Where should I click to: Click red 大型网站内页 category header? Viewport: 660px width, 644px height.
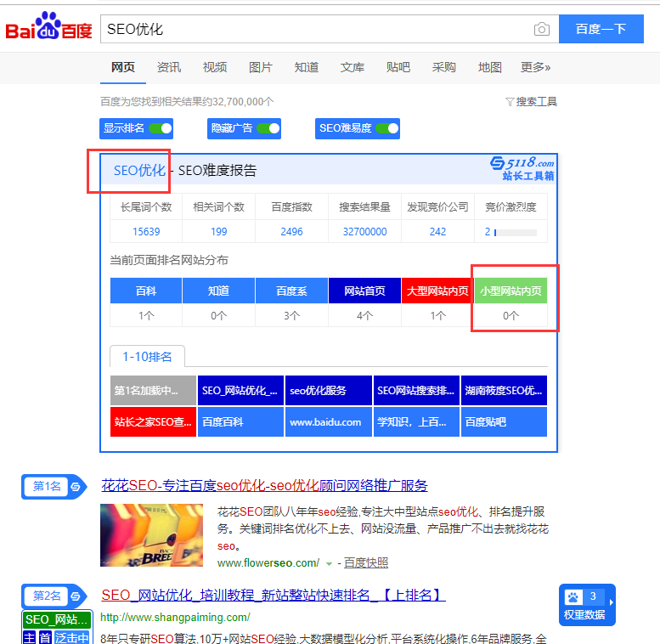click(x=437, y=291)
